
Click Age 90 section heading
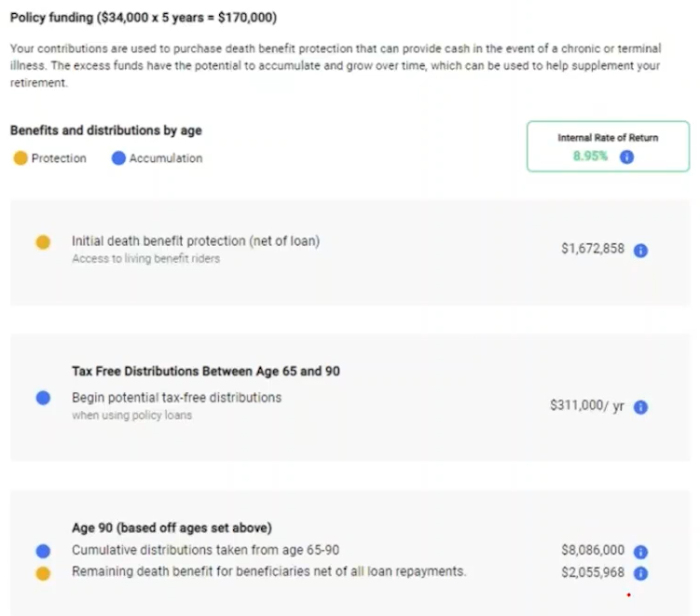[172, 528]
